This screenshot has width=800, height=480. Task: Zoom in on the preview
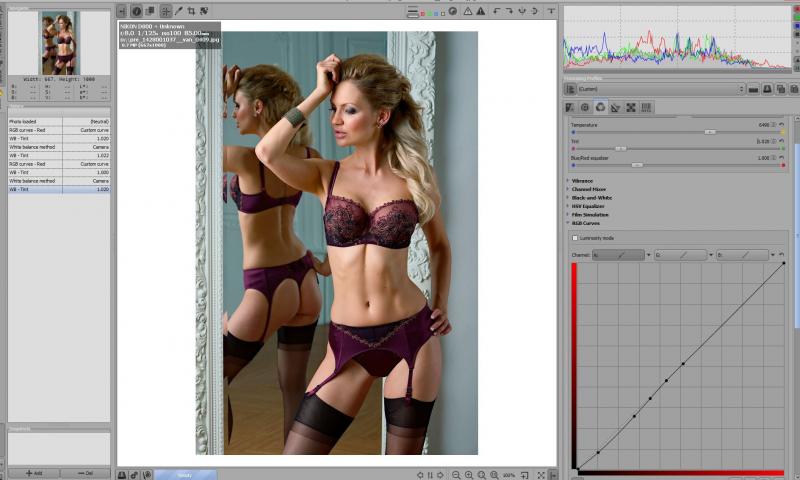click(469, 475)
